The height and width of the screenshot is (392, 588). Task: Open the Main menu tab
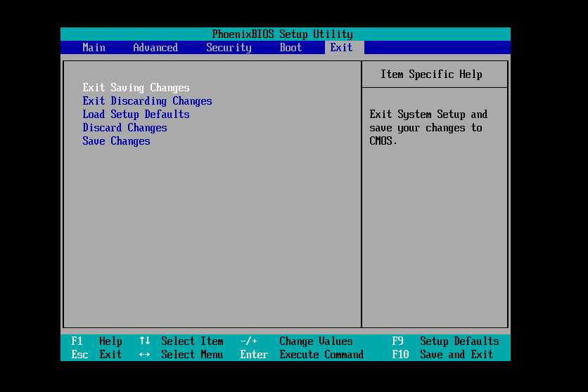pyautogui.click(x=94, y=48)
